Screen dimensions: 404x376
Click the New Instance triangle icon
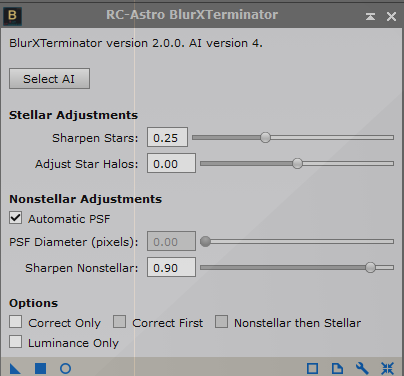[15, 369]
